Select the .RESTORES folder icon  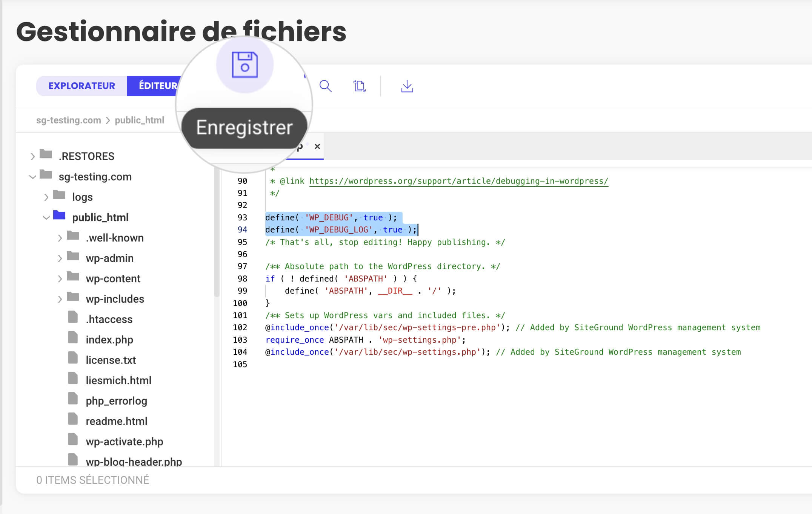tap(46, 154)
